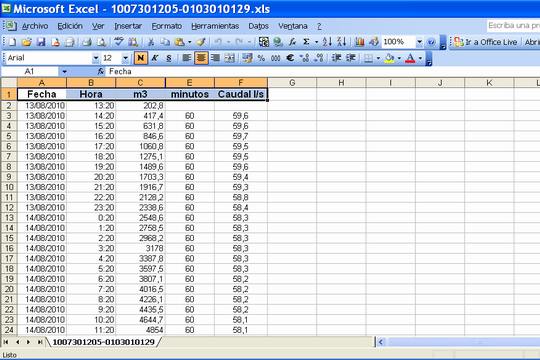Expand the font size 12 dropdown
The height and width of the screenshot is (360, 540).
click(125, 58)
